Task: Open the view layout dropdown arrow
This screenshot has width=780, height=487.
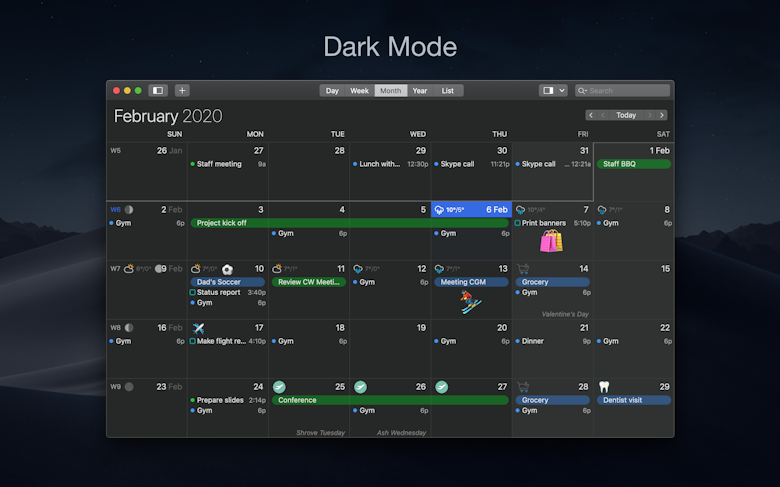Action: pos(562,91)
